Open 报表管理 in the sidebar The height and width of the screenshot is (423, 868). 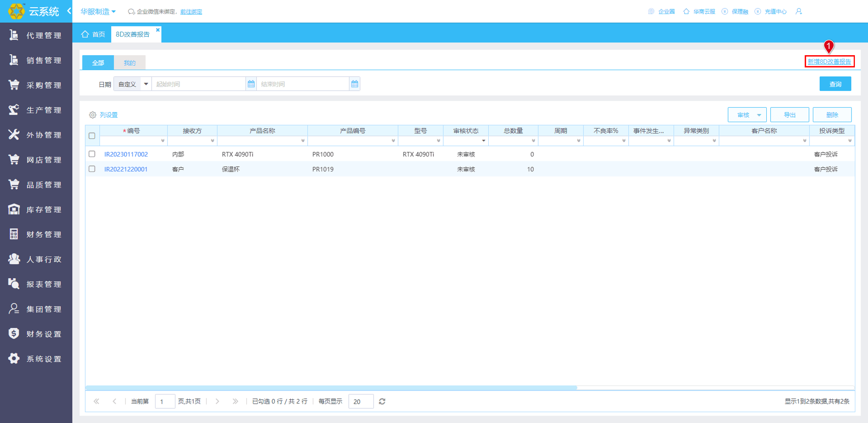click(x=36, y=284)
